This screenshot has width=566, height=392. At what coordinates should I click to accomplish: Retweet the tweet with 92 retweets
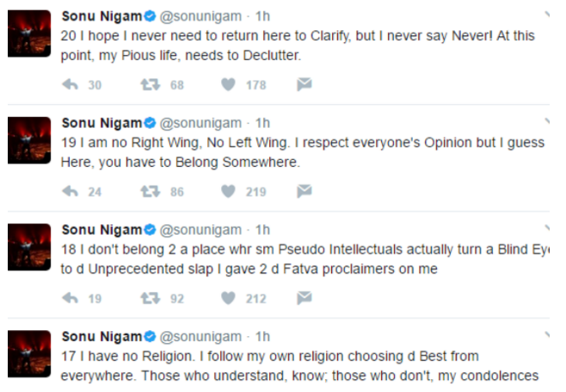point(149,299)
